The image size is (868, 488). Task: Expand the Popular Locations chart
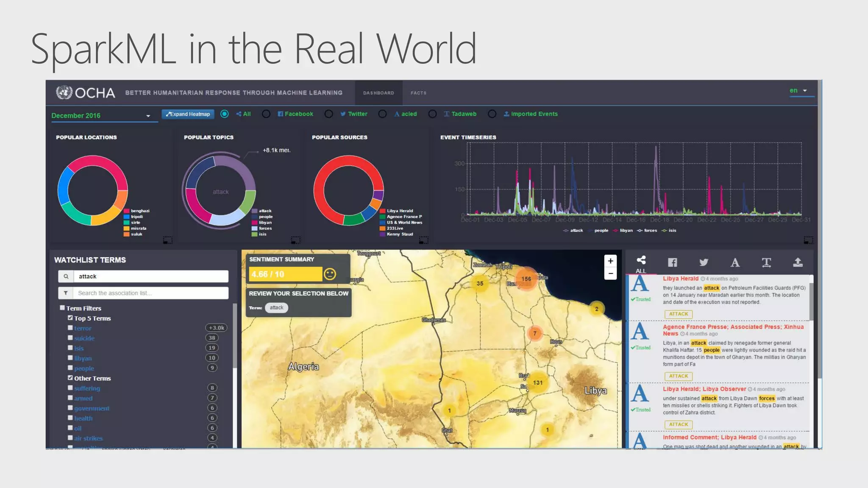pyautogui.click(x=167, y=240)
